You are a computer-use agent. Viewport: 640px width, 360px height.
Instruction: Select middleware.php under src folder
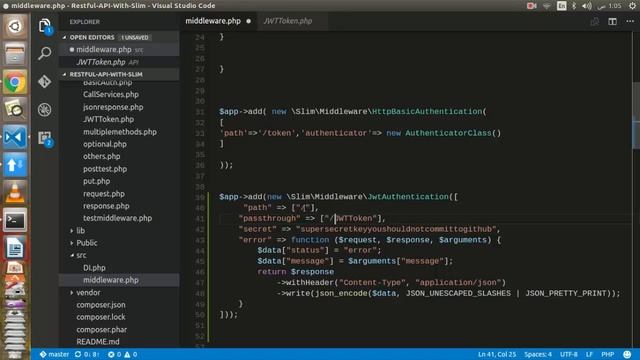coord(119,280)
